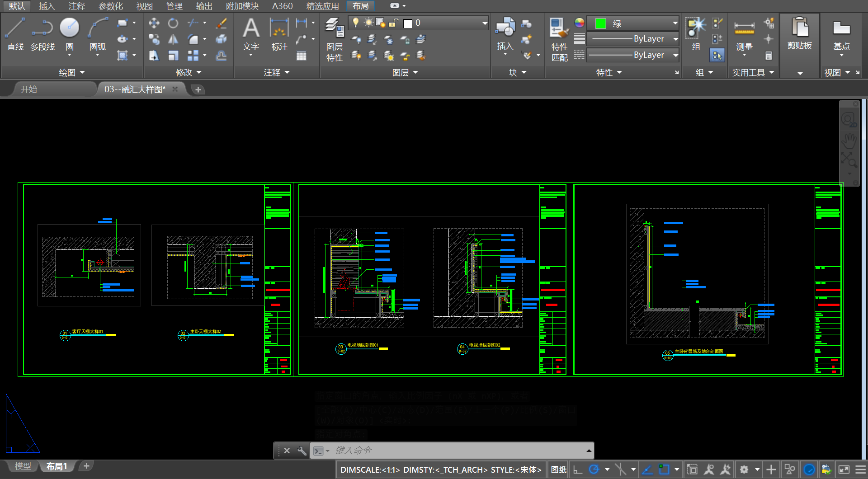
Task: Add a new layout with plus button
Action: [86, 466]
